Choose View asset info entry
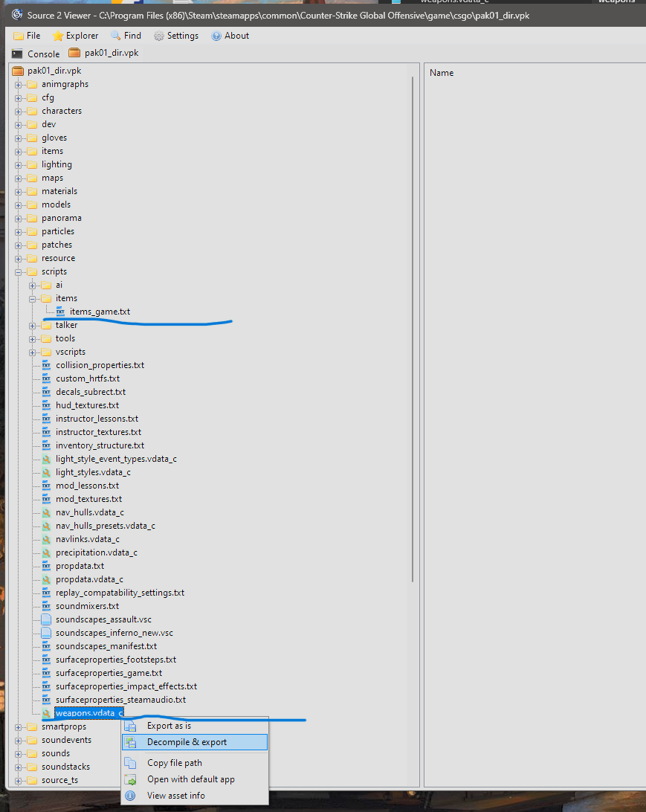 (195, 796)
